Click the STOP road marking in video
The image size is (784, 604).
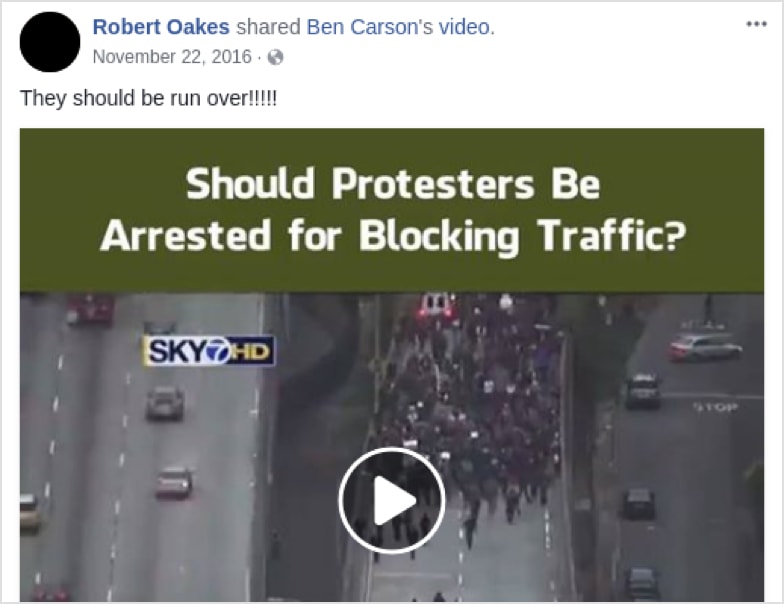point(715,407)
